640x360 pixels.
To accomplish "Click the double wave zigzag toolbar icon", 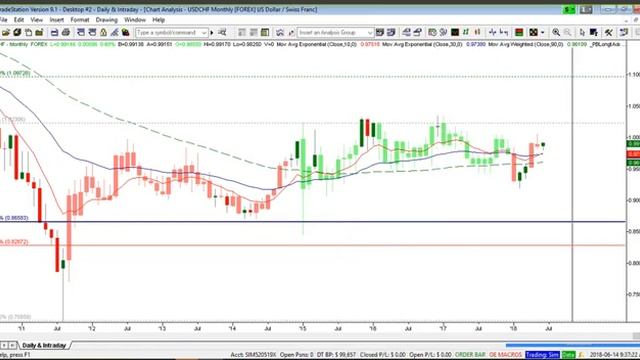I will [x=280, y=32].
